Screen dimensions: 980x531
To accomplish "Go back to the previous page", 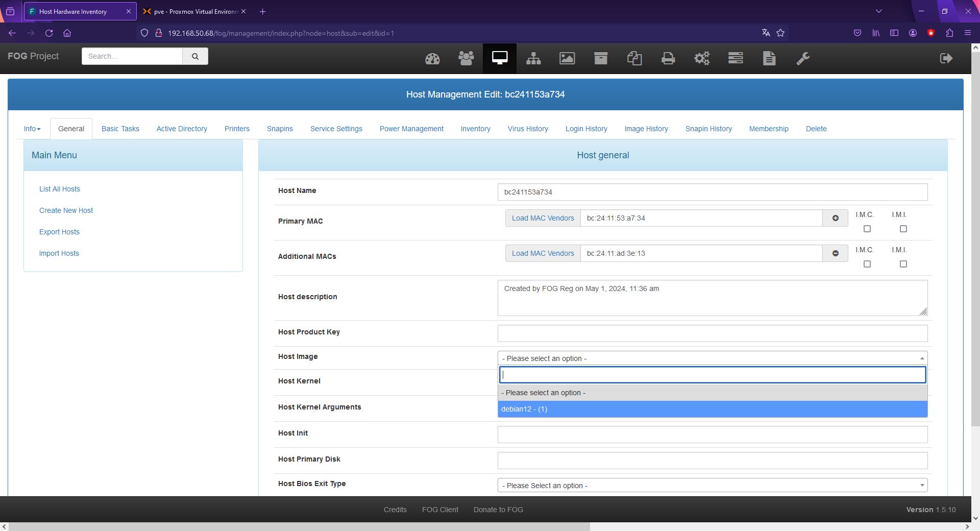I will point(12,33).
